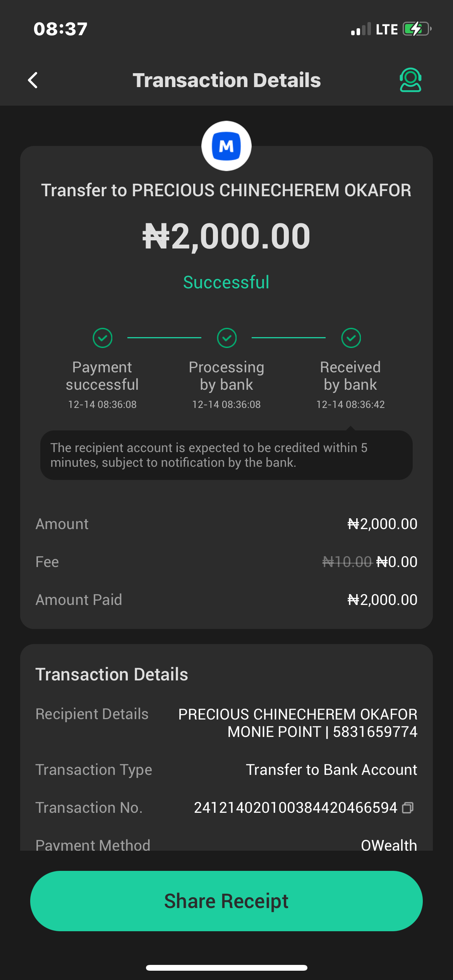Tap the Fee row with ₦0.00
453x980 pixels.
pyautogui.click(x=226, y=562)
